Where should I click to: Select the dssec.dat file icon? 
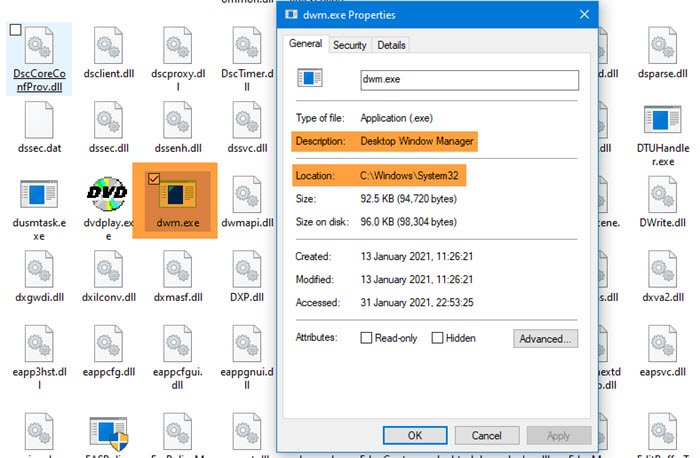click(x=39, y=120)
